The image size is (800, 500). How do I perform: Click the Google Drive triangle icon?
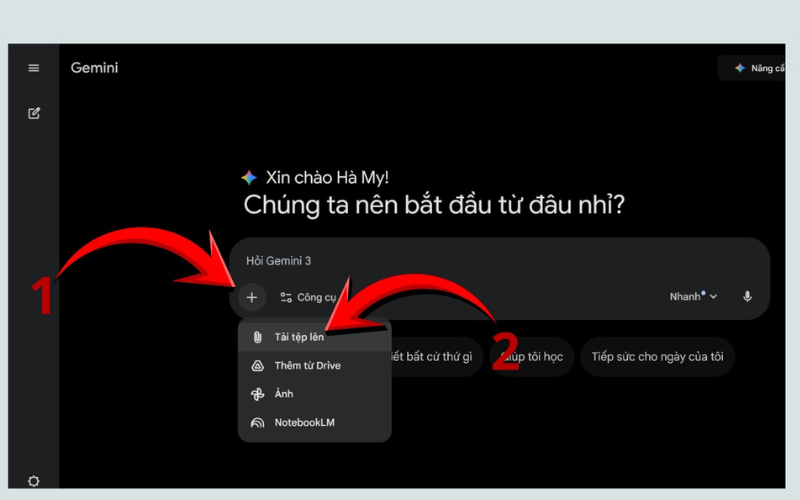(258, 365)
